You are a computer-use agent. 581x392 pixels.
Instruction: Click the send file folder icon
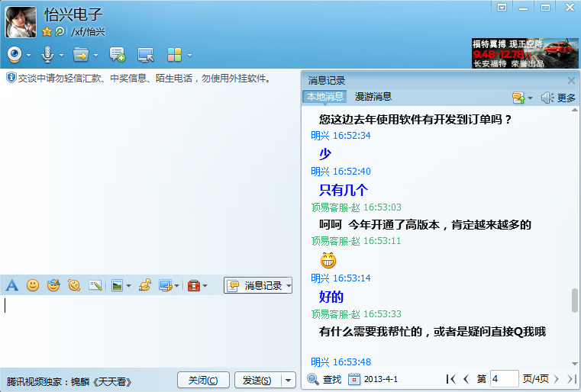click(x=80, y=54)
